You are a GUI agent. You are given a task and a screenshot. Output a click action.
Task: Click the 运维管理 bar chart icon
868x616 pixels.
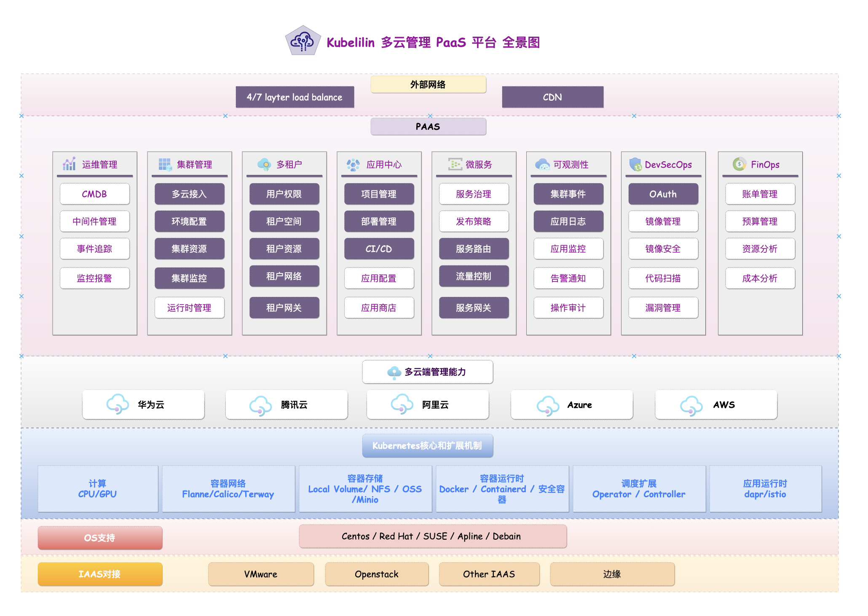[x=69, y=164]
